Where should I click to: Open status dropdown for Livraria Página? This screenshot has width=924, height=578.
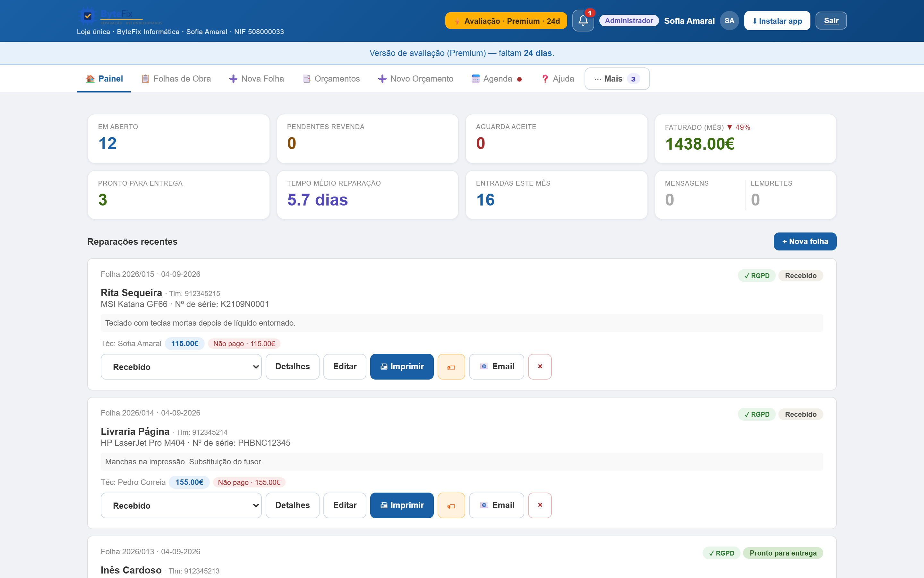(181, 505)
